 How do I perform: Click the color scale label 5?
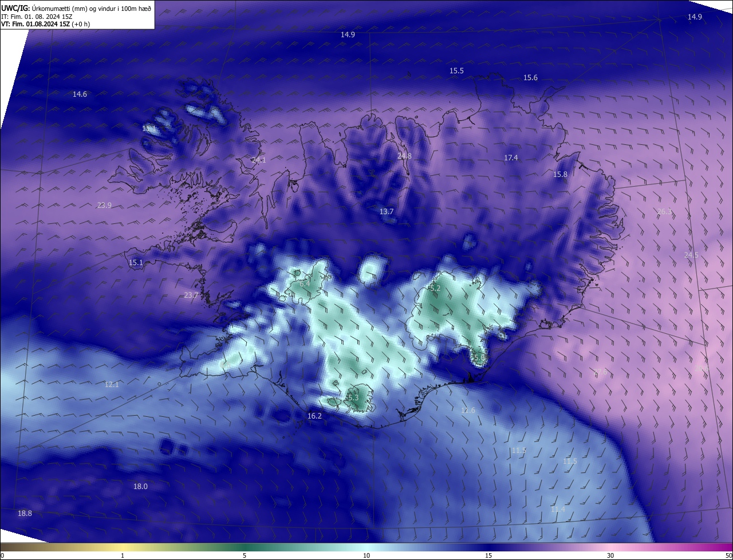(245, 555)
